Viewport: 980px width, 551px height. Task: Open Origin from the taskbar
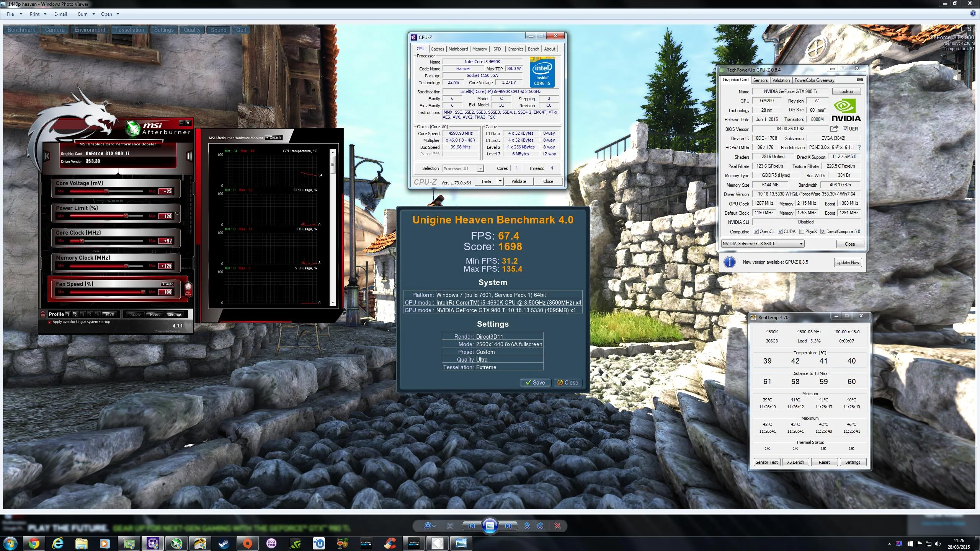pos(247,543)
